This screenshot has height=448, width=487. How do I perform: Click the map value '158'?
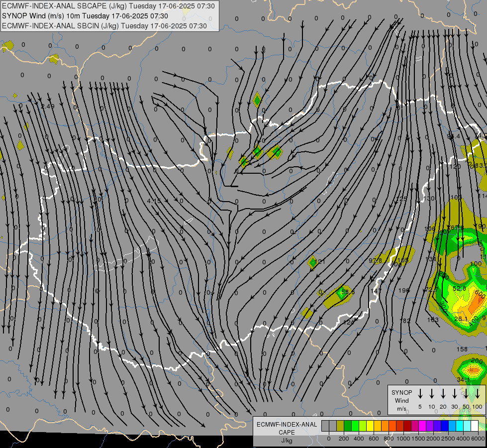tap(462, 349)
